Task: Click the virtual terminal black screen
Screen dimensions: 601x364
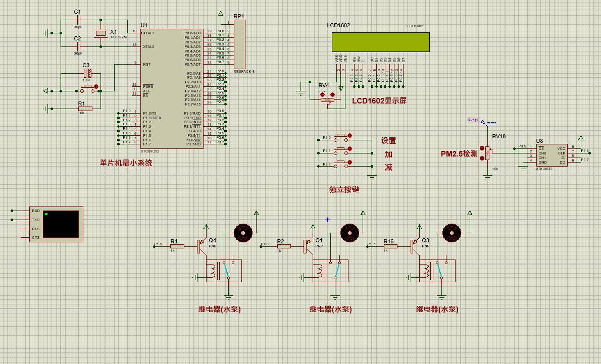Action: click(61, 224)
